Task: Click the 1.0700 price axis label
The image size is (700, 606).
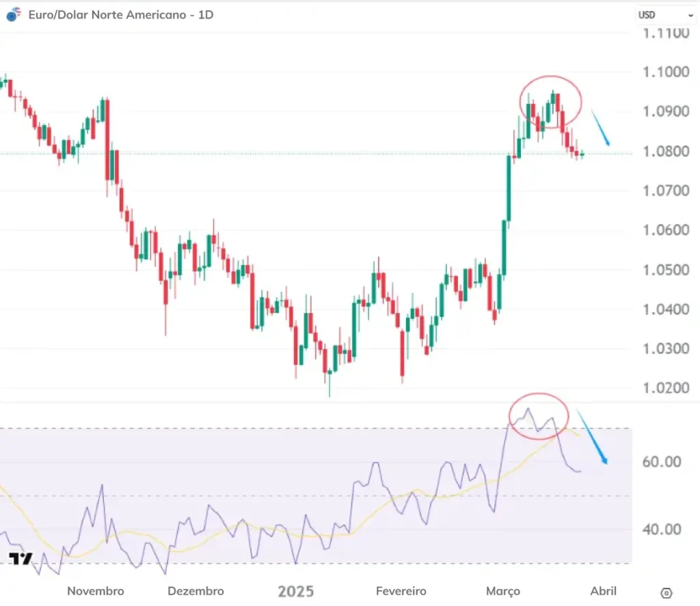Action: coord(666,191)
